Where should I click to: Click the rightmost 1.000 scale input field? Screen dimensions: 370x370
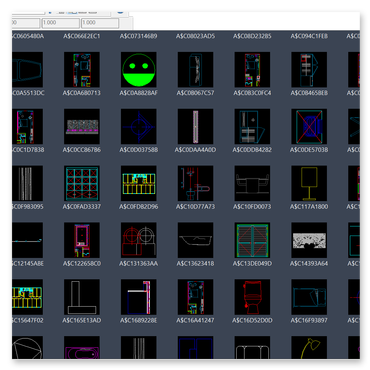(99, 23)
